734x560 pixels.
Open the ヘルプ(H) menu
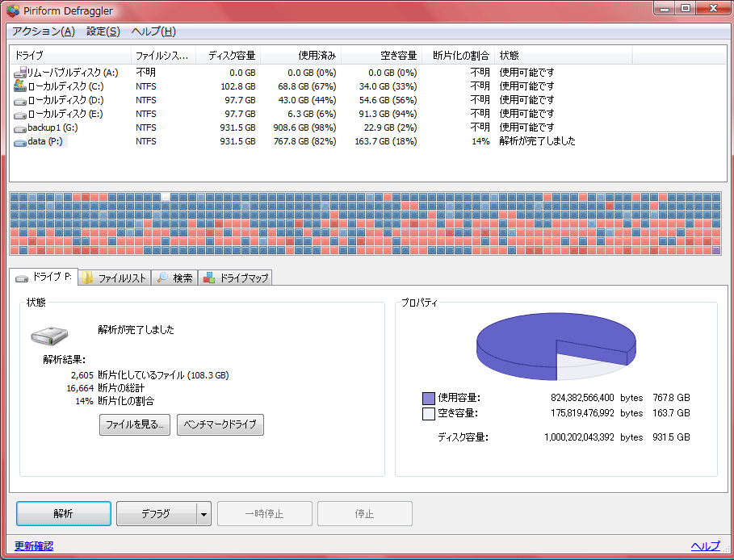click(153, 31)
